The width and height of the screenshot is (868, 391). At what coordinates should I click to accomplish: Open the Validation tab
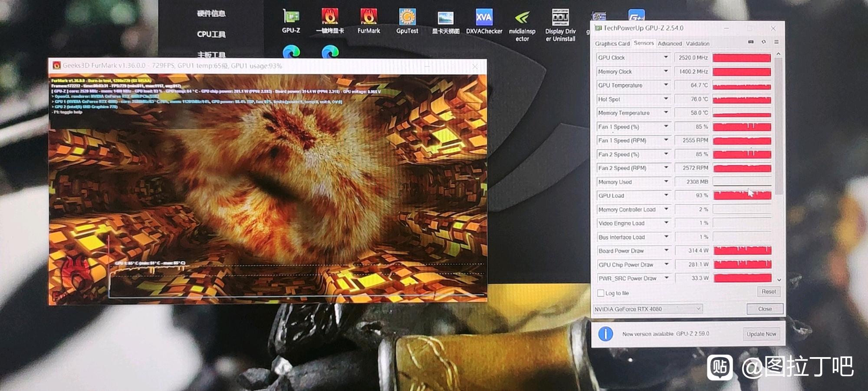(697, 43)
